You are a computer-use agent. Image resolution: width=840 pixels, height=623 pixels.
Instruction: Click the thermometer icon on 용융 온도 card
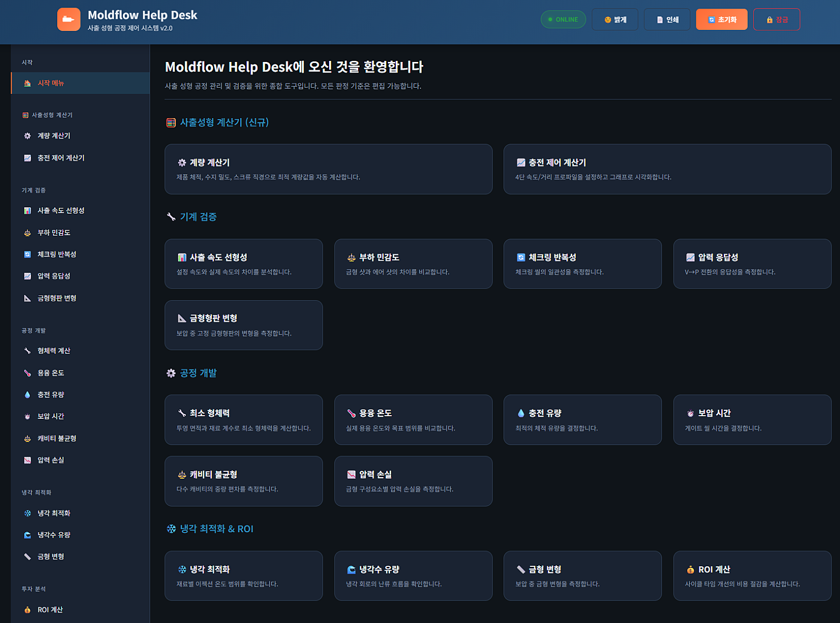pos(351,413)
